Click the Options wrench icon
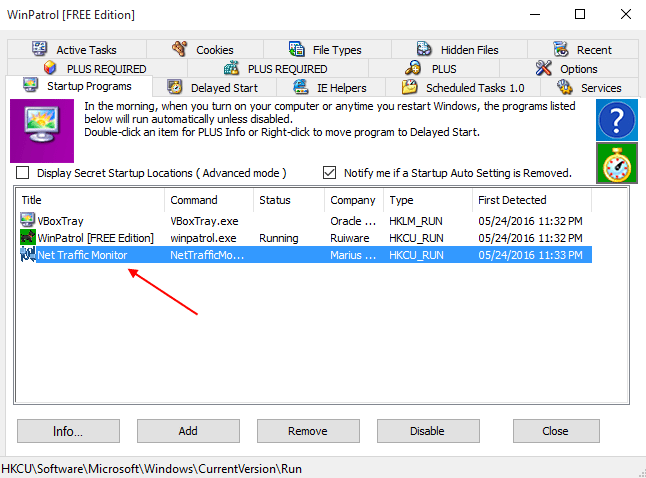The width and height of the screenshot is (646, 478). pyautogui.click(x=543, y=68)
